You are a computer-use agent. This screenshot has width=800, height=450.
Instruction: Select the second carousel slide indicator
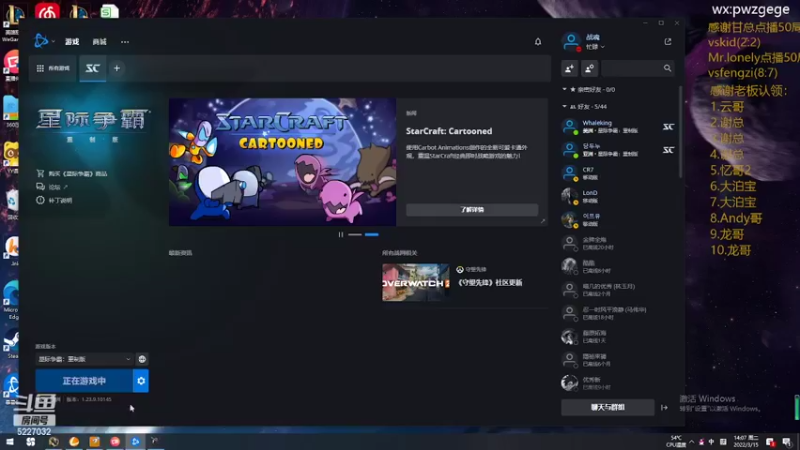(x=372, y=235)
